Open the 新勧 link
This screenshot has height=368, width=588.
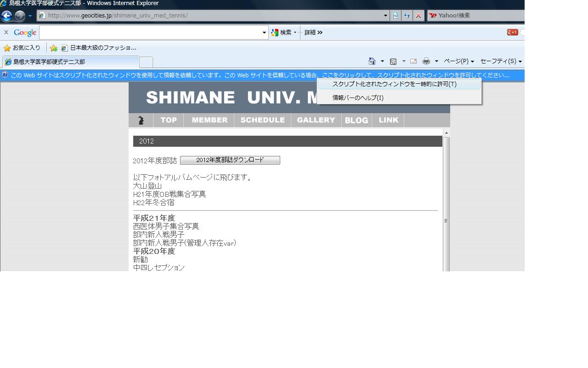pos(141,259)
